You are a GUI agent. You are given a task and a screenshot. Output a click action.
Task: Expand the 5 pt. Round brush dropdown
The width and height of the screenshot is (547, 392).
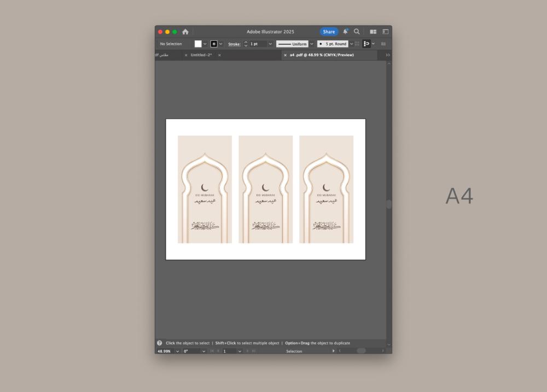pyautogui.click(x=351, y=44)
